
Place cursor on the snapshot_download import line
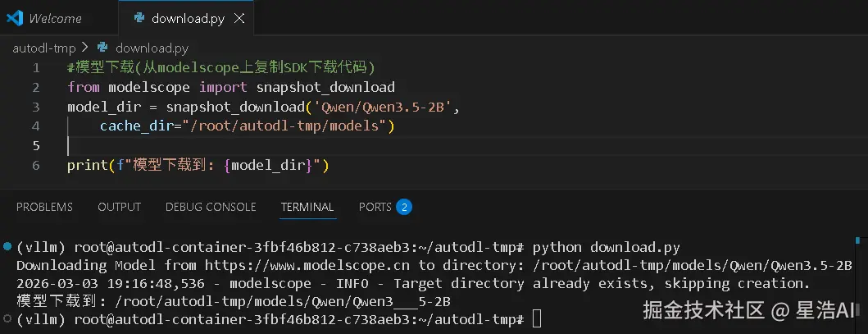[231, 87]
